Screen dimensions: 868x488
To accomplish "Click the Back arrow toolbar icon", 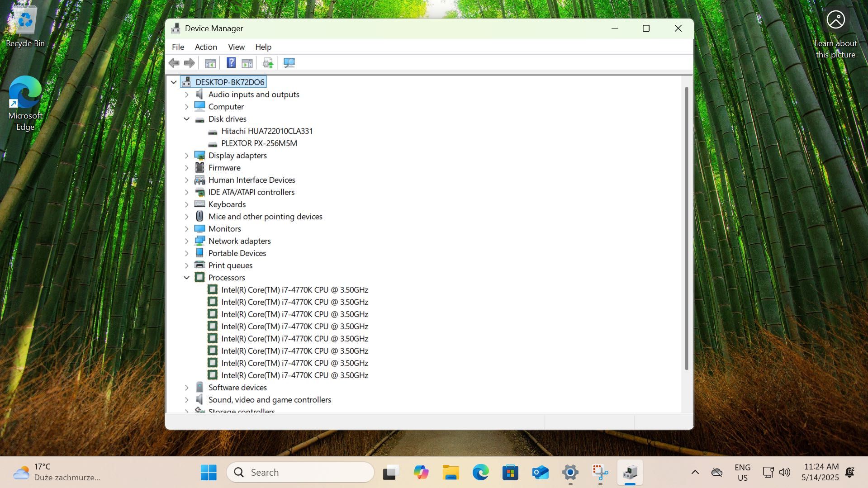I will point(174,63).
